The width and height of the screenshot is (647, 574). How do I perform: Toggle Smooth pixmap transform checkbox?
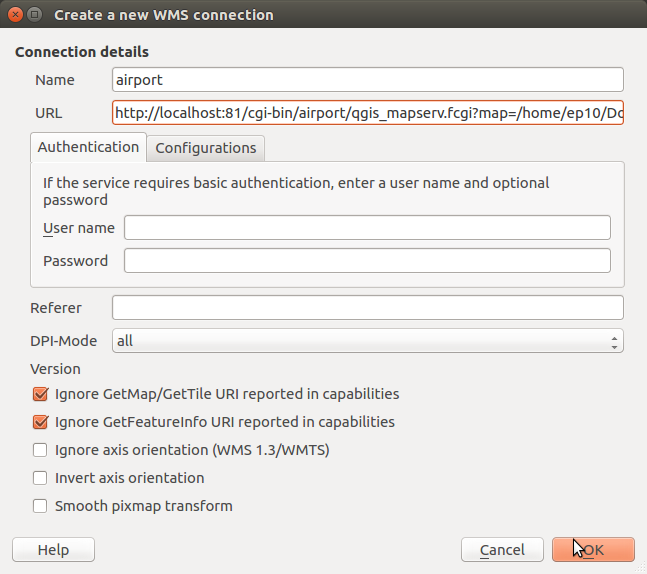(x=41, y=506)
